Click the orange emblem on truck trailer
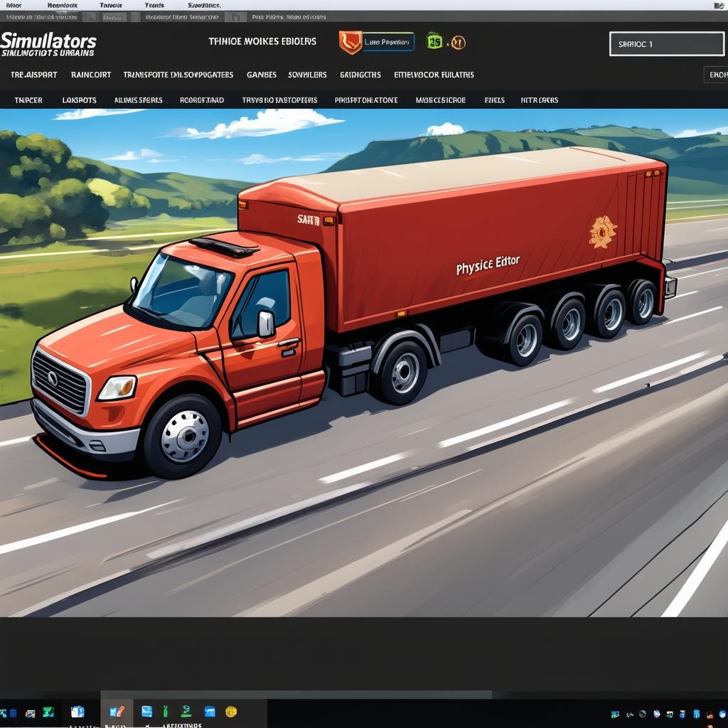The height and width of the screenshot is (728, 728). click(x=603, y=232)
